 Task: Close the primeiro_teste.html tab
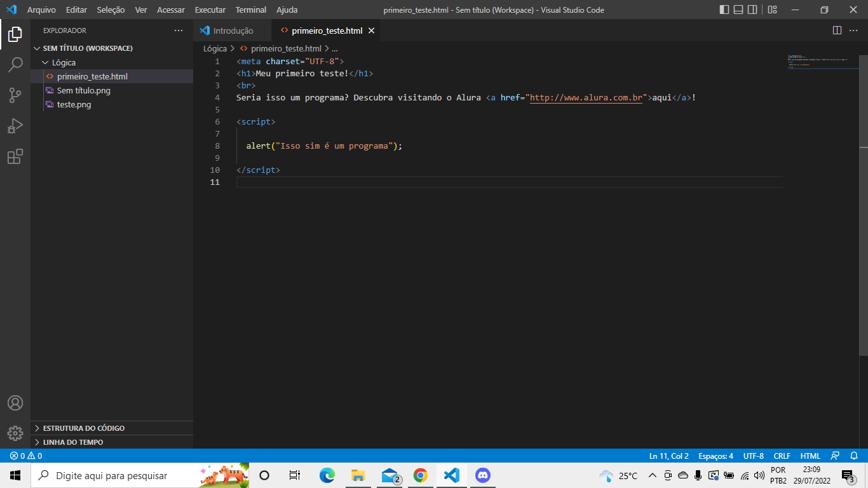tap(372, 30)
